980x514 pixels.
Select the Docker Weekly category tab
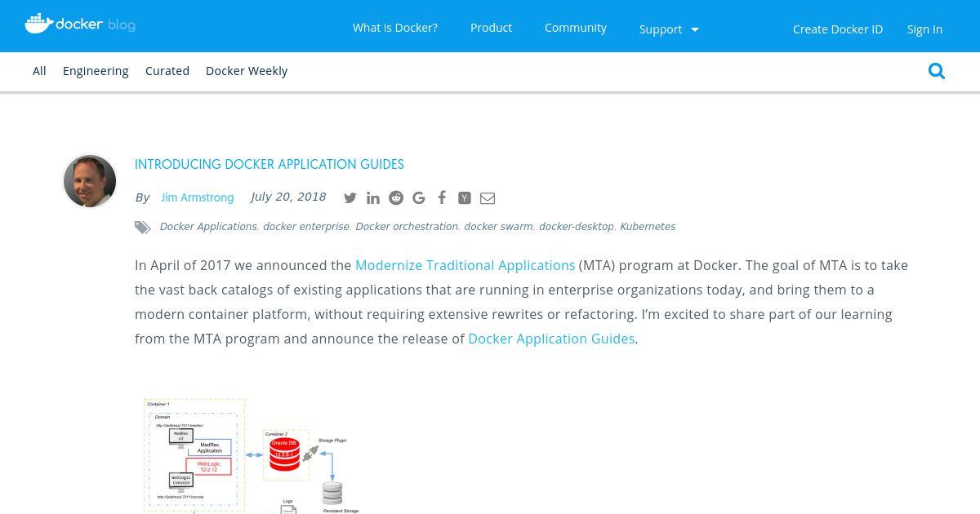(x=247, y=71)
